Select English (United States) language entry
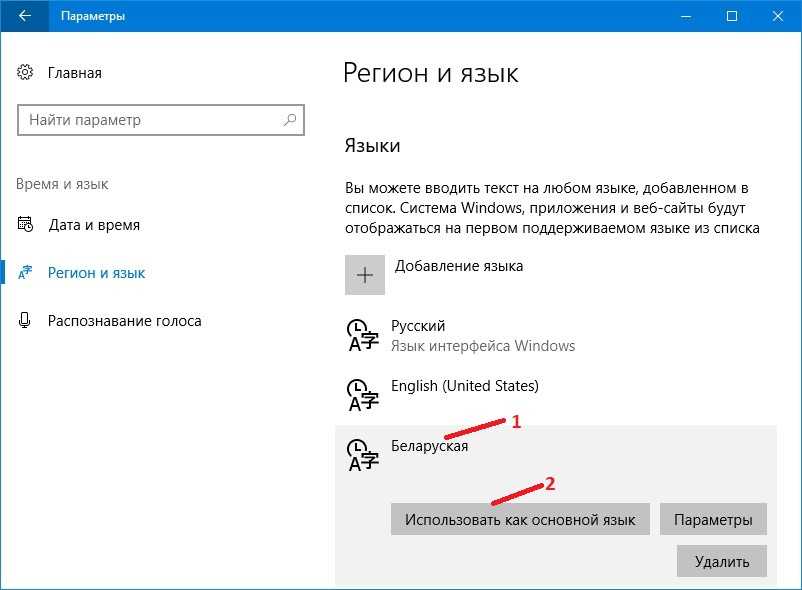Image resolution: width=802 pixels, height=590 pixels. [464, 385]
